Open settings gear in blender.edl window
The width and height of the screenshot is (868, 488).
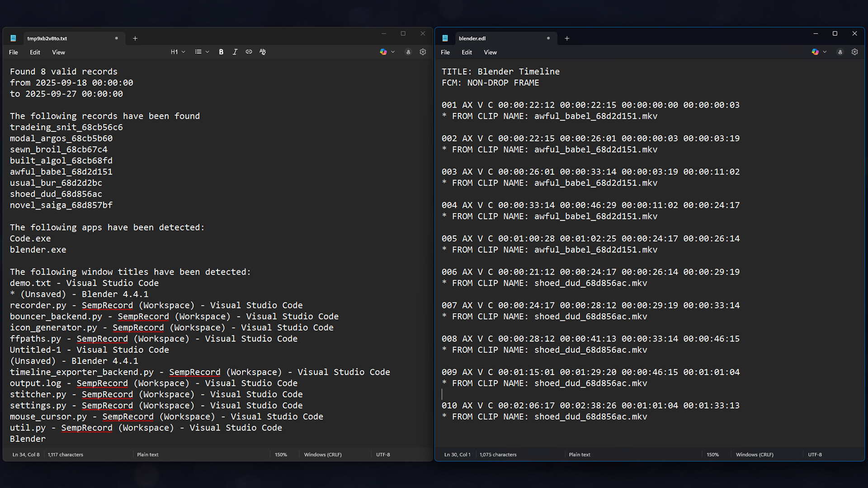(854, 52)
